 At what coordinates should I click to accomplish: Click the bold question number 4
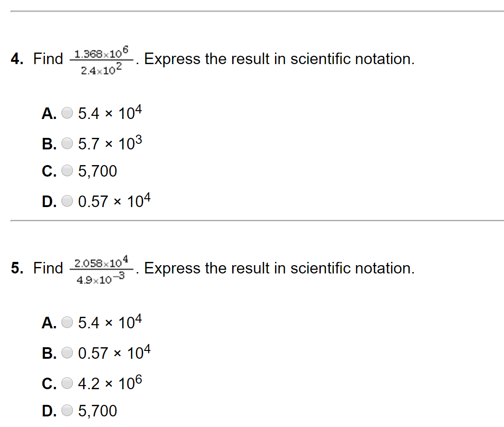click(18, 59)
